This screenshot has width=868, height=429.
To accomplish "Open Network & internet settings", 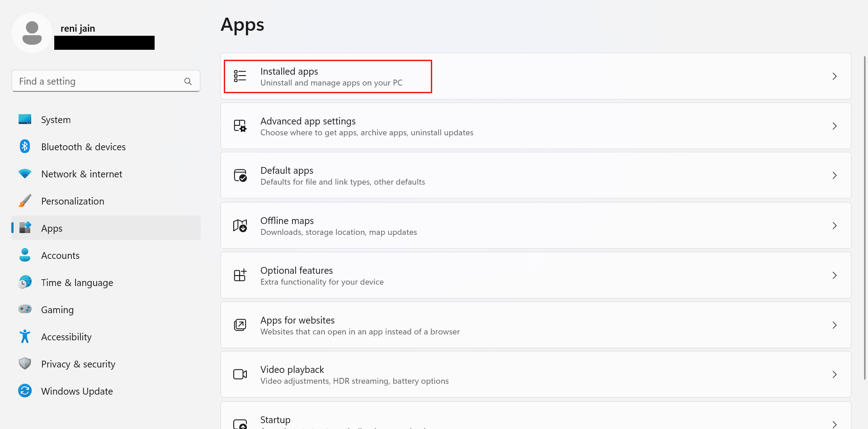I will [x=106, y=174].
